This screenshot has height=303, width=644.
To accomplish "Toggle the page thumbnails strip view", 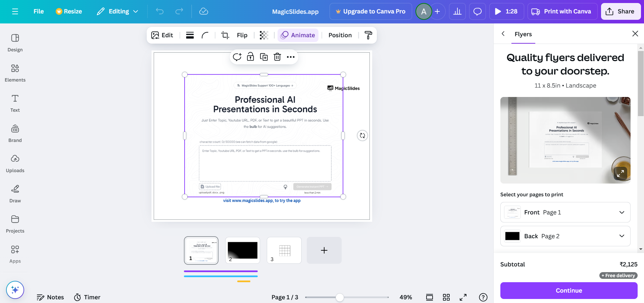I will click(429, 297).
